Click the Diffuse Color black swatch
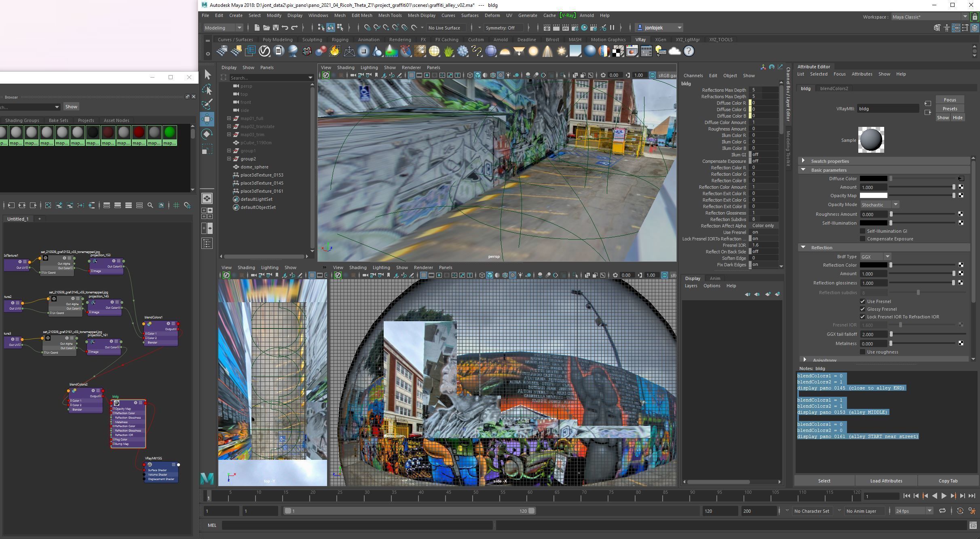 [x=873, y=179]
